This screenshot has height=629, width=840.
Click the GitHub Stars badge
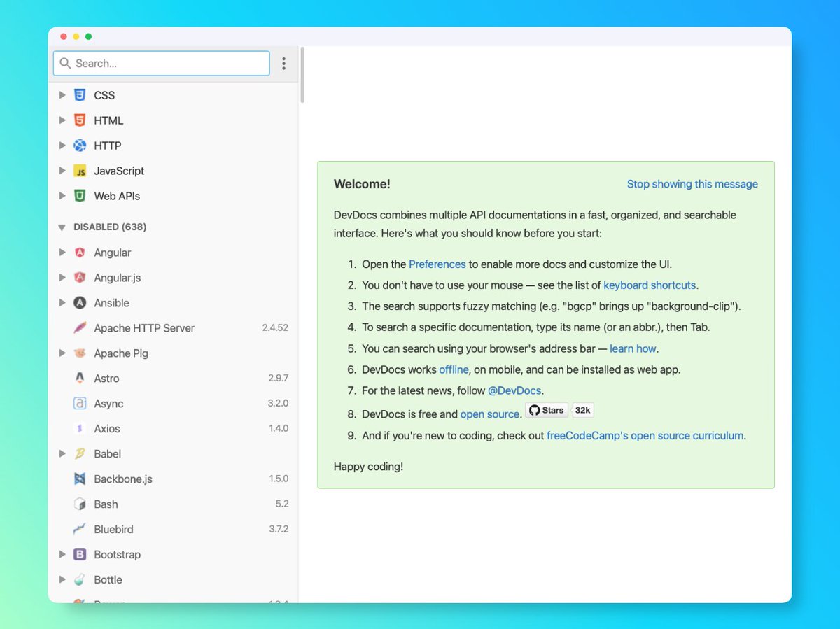click(547, 411)
